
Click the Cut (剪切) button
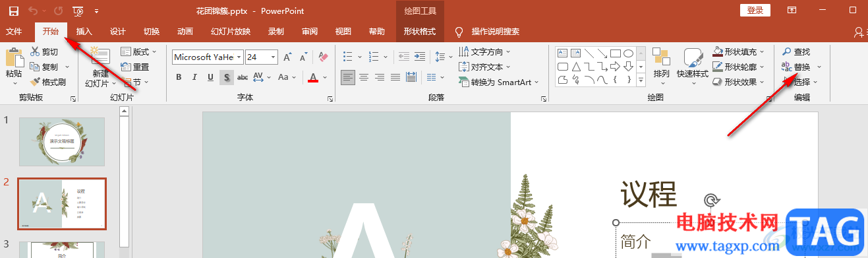pyautogui.click(x=45, y=51)
